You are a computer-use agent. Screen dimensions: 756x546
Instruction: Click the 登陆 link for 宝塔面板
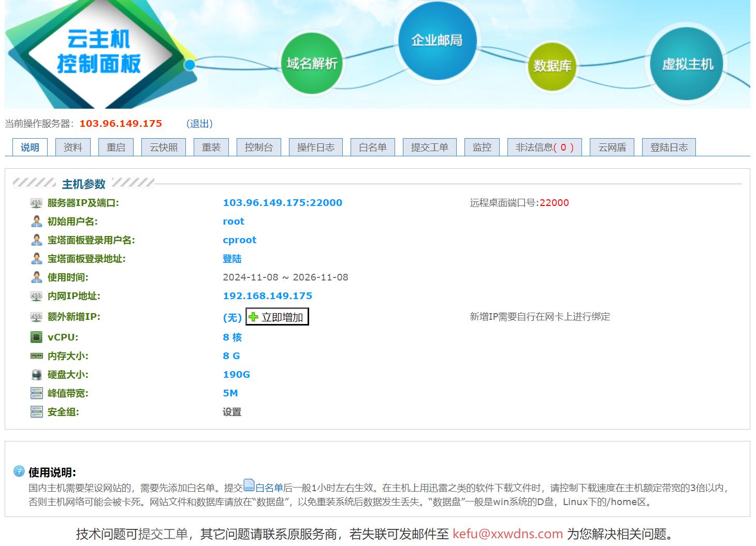[232, 259]
